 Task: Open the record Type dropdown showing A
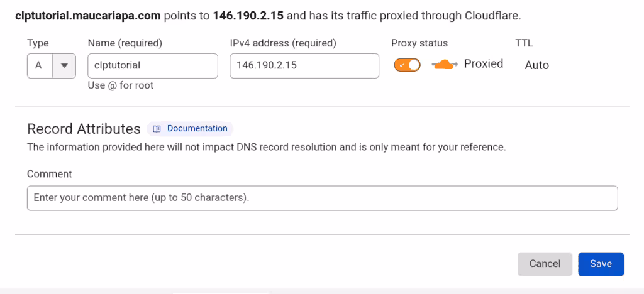pos(52,65)
